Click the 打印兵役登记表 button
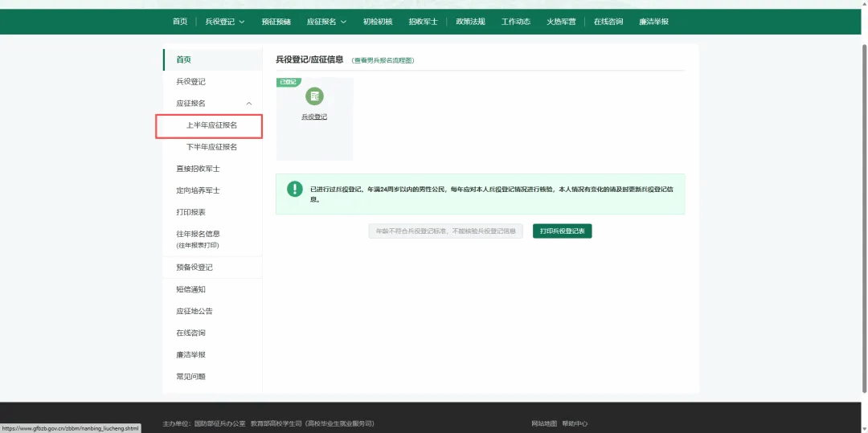868x433 pixels. [562, 231]
